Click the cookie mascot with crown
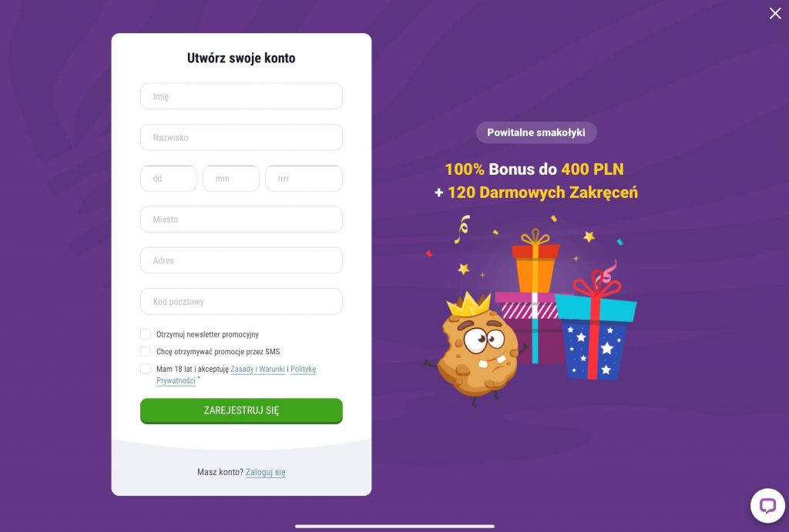Screen dimensions: 789x532 [x=476, y=349]
